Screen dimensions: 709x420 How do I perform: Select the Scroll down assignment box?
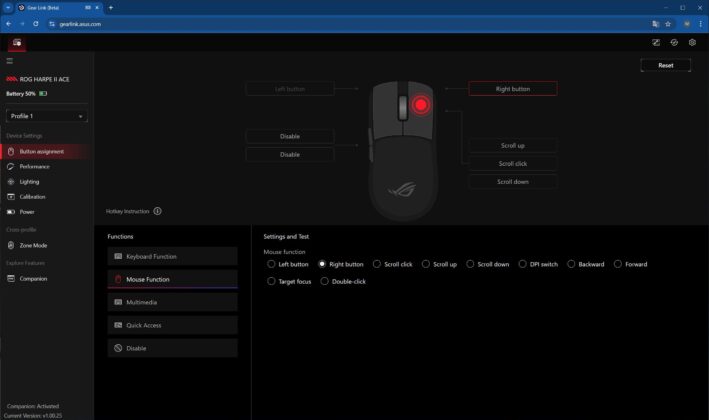tap(513, 182)
